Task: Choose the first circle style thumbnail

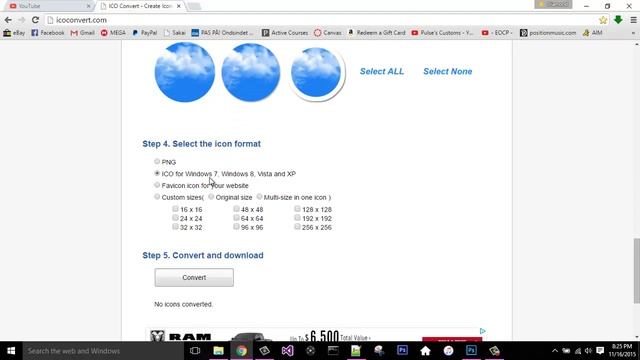Action: point(184,72)
